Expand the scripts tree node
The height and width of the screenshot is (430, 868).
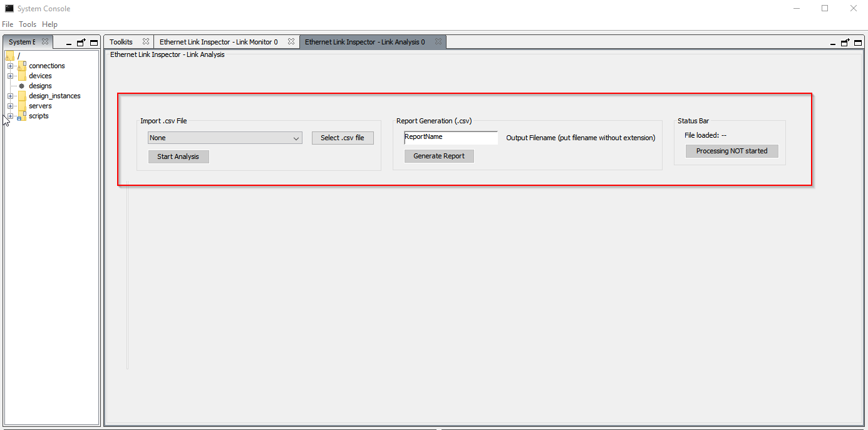point(10,116)
